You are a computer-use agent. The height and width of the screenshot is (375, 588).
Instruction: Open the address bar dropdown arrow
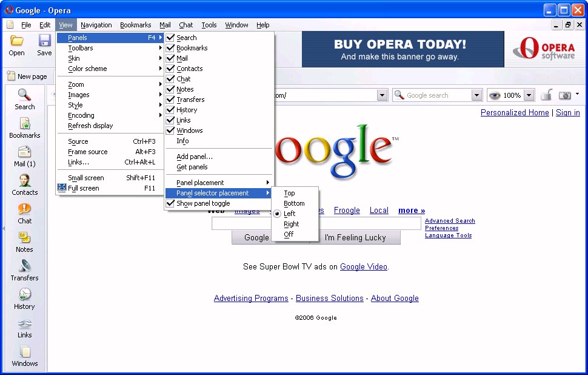pos(382,95)
